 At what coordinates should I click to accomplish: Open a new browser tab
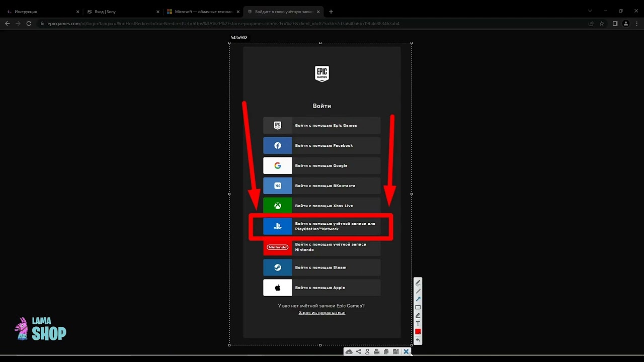click(331, 12)
